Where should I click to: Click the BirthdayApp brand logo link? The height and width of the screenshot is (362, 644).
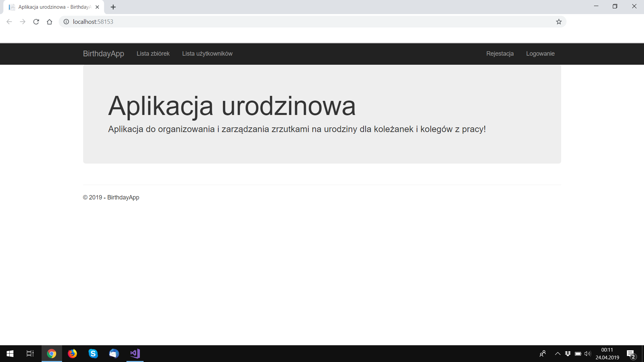pos(103,54)
